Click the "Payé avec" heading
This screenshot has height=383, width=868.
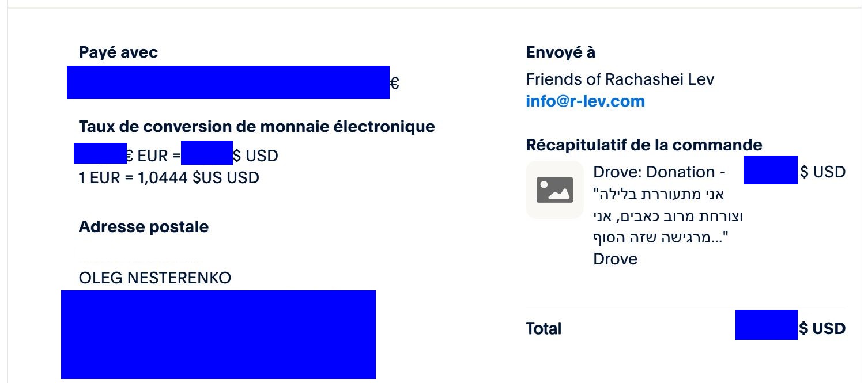tap(118, 52)
